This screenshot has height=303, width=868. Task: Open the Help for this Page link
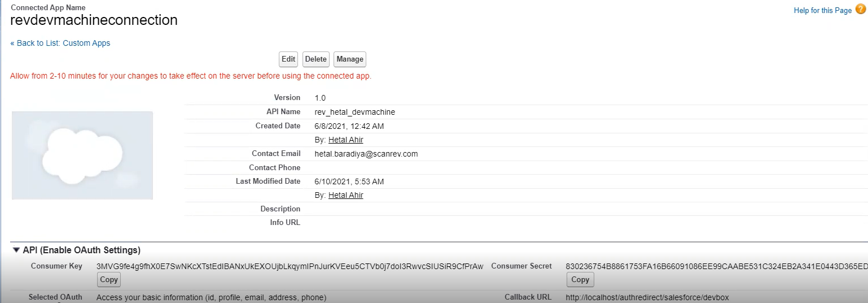tap(823, 10)
